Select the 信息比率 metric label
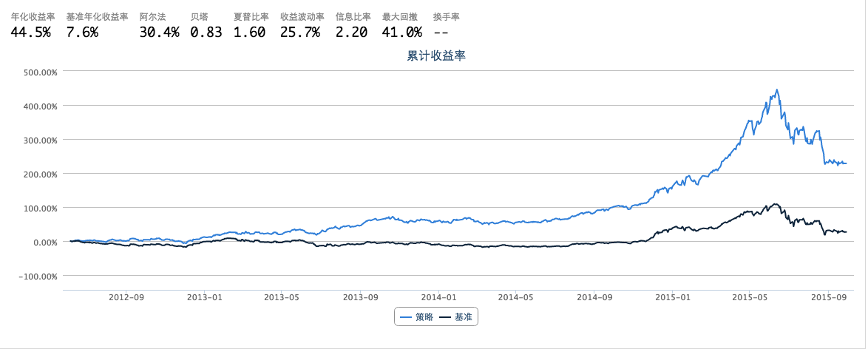The width and height of the screenshot is (868, 349). pyautogui.click(x=353, y=16)
